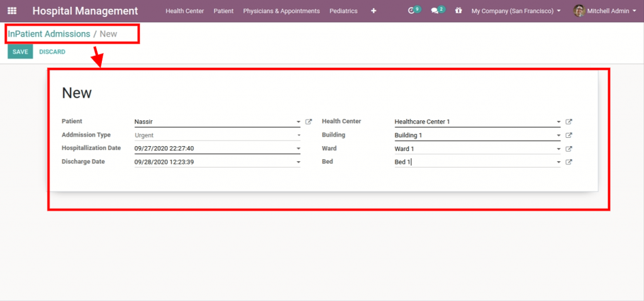
Task: Open the My Company (San Francisco) switcher
Action: point(516,11)
